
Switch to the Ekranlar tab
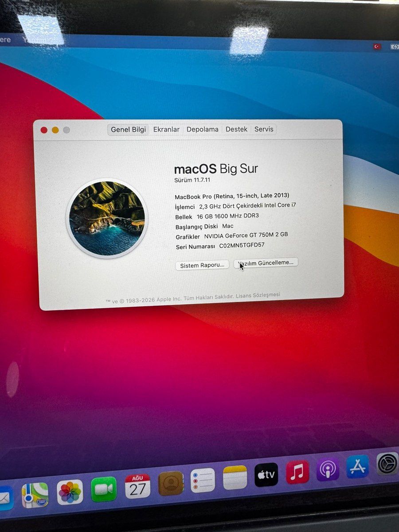coord(166,129)
